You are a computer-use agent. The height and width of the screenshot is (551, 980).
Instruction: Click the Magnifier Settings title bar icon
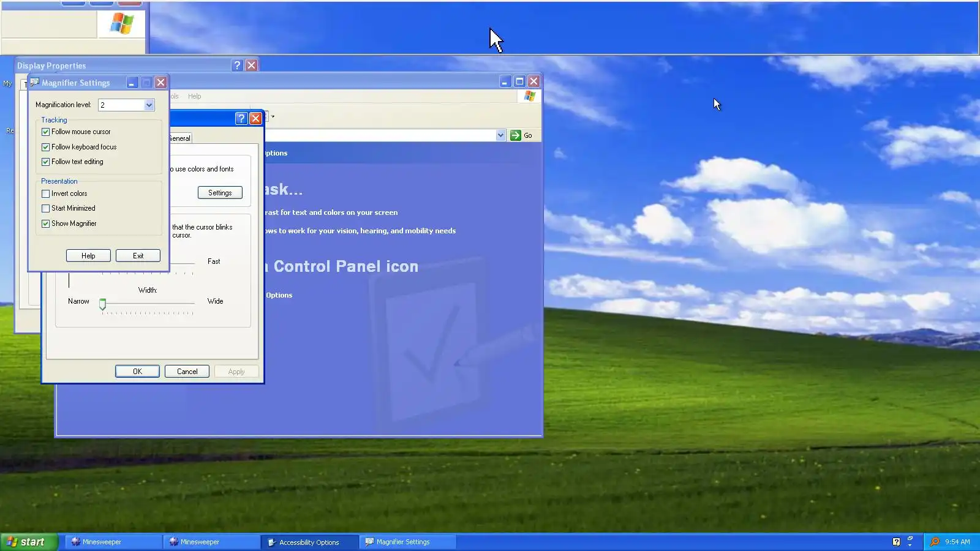35,82
